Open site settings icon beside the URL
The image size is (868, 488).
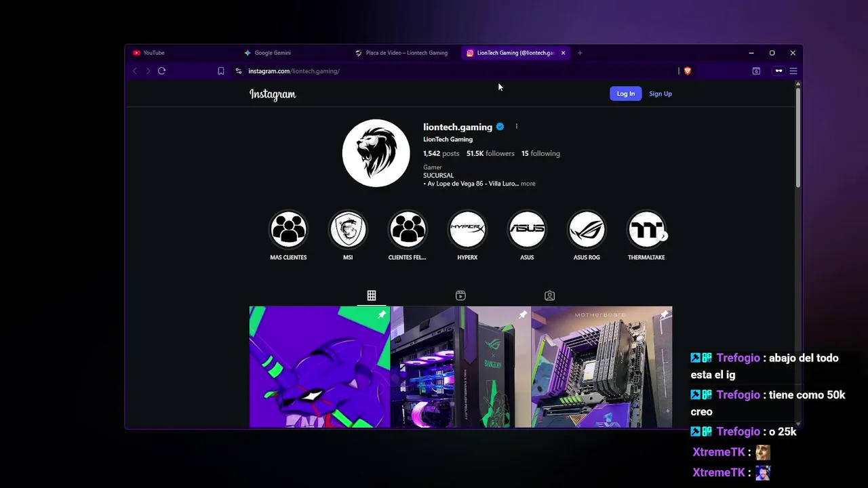pos(238,70)
